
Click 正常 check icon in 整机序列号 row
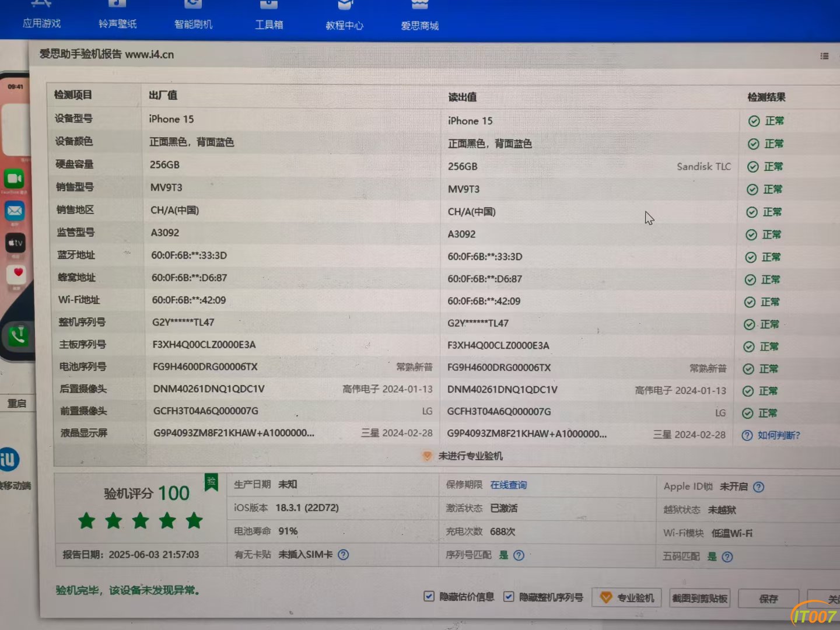pos(749,324)
